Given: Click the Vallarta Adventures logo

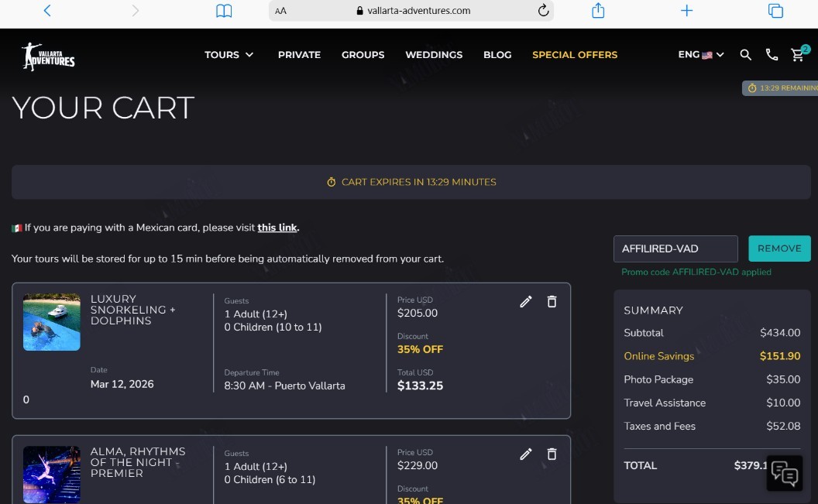Looking at the screenshot, I should (x=48, y=57).
